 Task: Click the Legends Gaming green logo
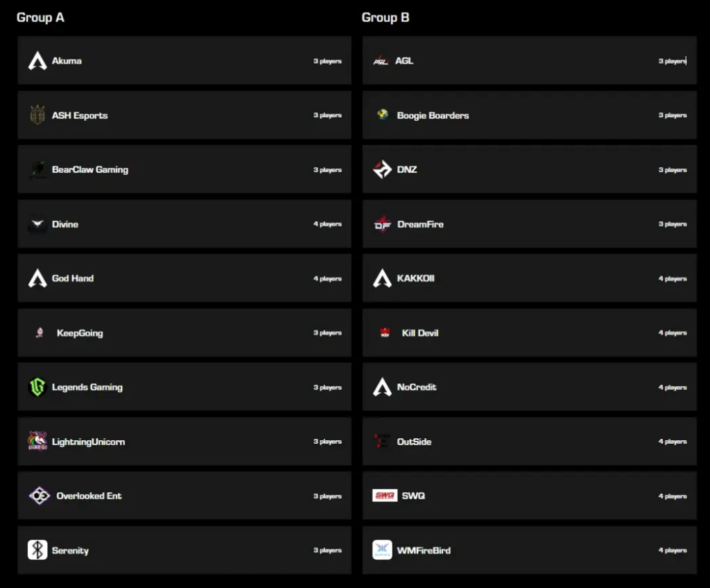(x=37, y=387)
